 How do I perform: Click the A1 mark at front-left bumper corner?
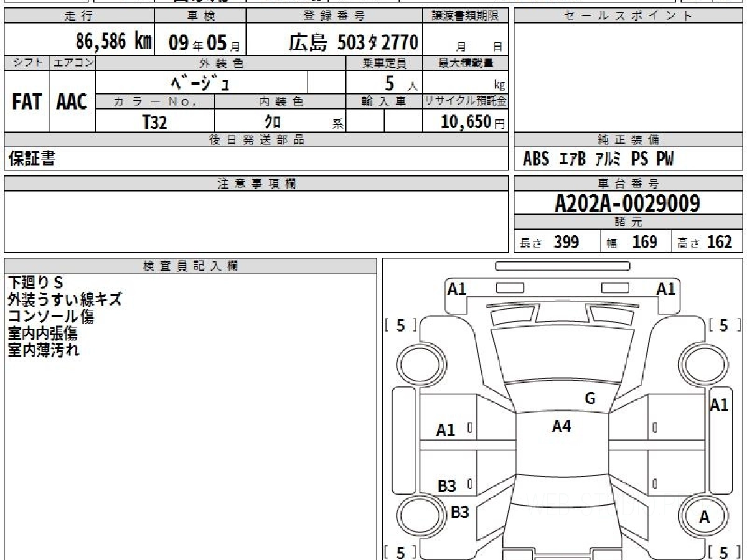(x=457, y=289)
